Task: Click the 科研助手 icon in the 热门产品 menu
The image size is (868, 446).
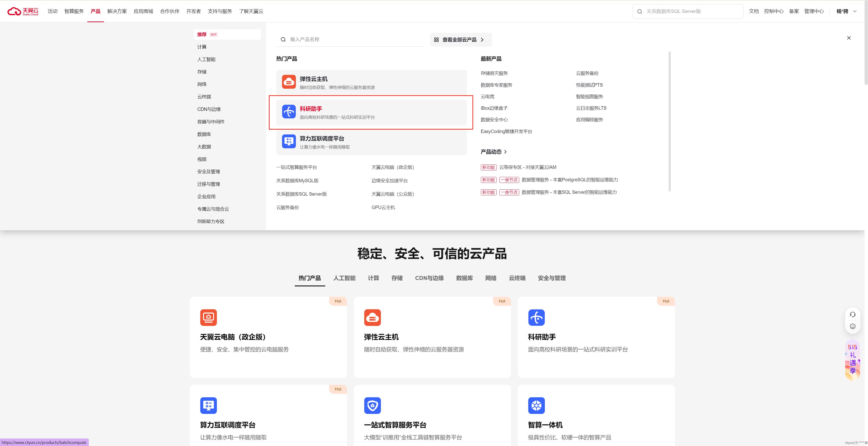Action: pyautogui.click(x=289, y=112)
